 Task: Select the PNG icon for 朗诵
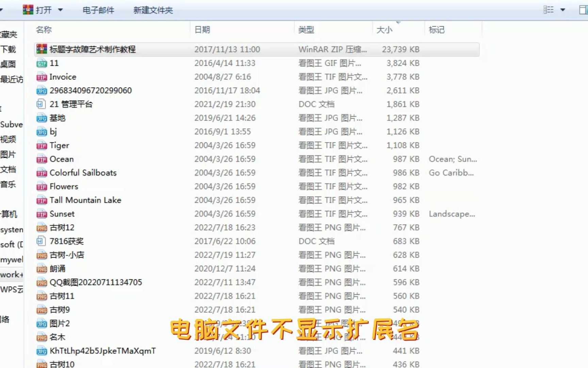point(42,269)
